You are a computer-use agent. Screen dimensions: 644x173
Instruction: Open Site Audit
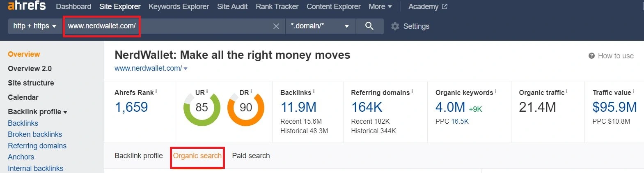232,7
